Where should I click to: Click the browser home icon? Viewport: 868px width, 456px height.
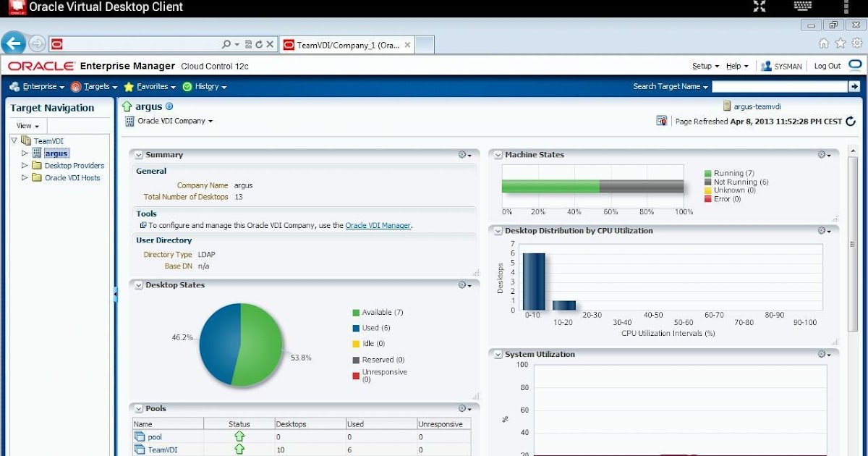pos(823,43)
